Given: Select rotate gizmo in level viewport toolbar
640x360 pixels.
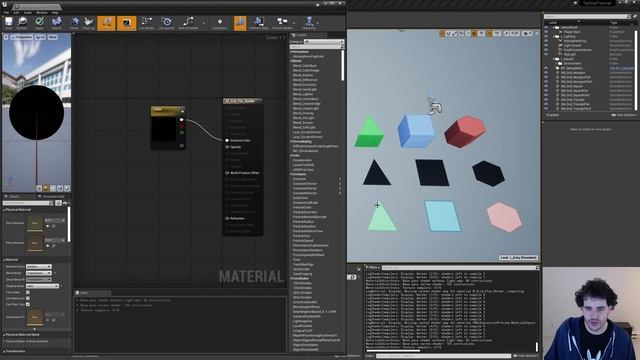Looking at the screenshot, I should click(448, 33).
